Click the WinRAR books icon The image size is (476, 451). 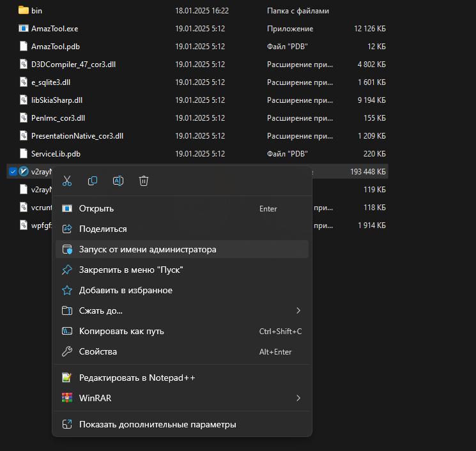click(66, 398)
